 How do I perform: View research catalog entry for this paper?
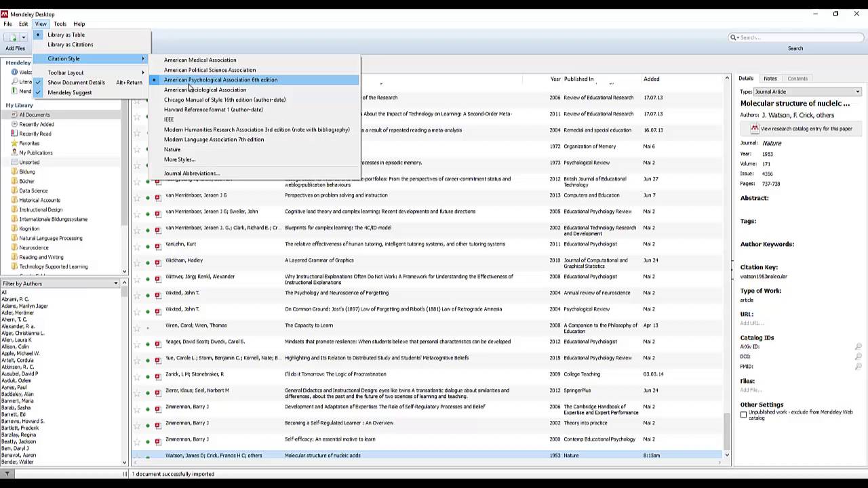(x=802, y=129)
